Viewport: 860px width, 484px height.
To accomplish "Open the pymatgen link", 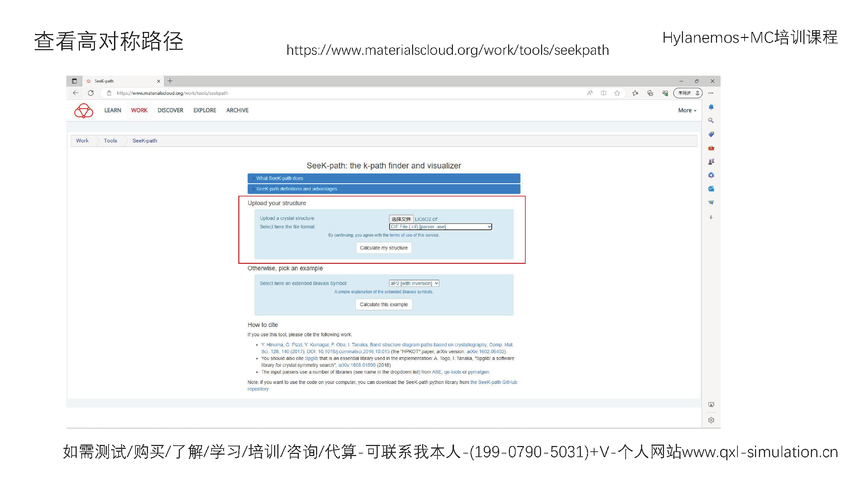I will point(478,372).
